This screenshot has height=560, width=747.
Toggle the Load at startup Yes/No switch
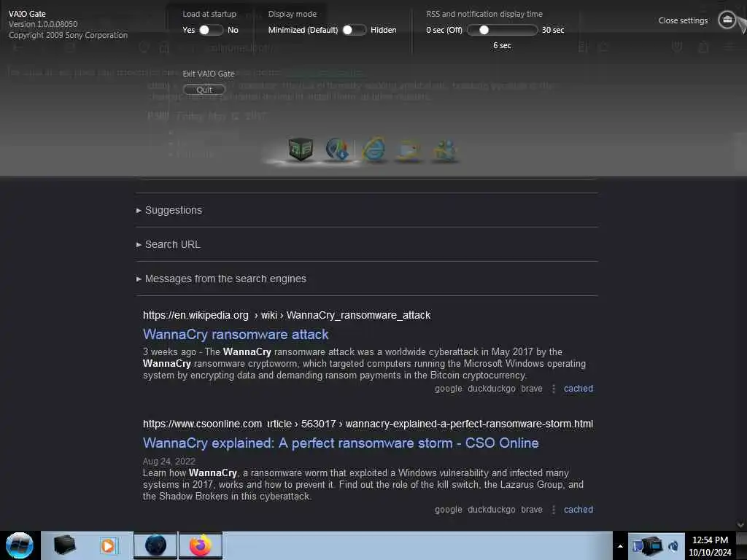coord(211,30)
